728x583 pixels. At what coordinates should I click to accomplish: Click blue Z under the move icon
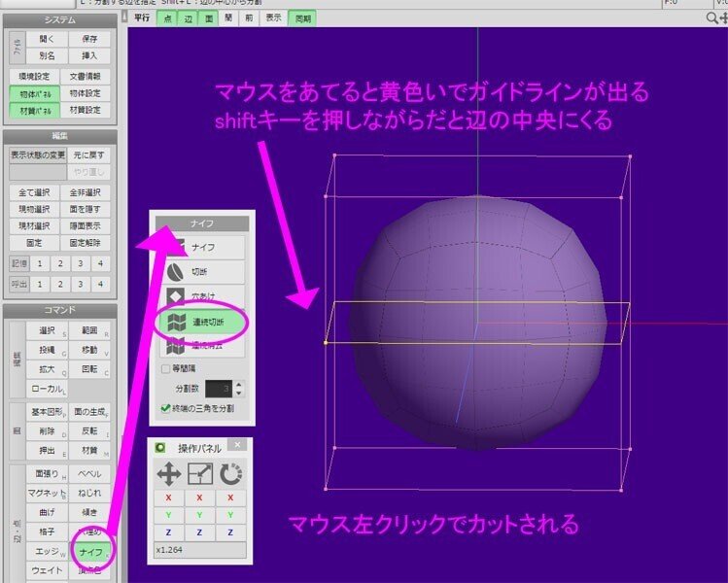pos(168,532)
